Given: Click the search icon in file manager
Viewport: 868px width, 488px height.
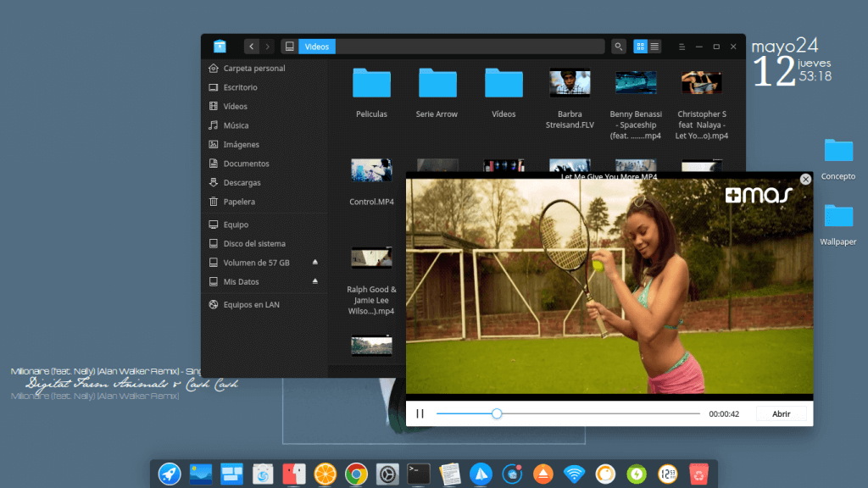Looking at the screenshot, I should pyautogui.click(x=619, y=47).
